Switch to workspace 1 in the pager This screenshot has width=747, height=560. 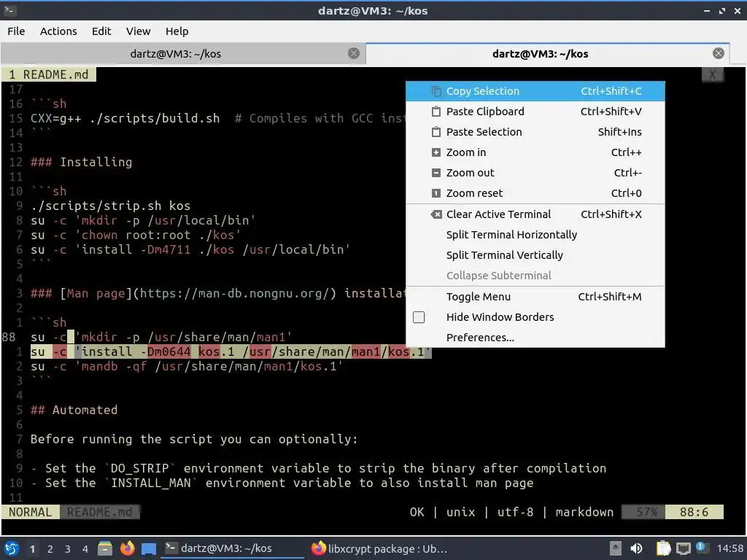(32, 549)
